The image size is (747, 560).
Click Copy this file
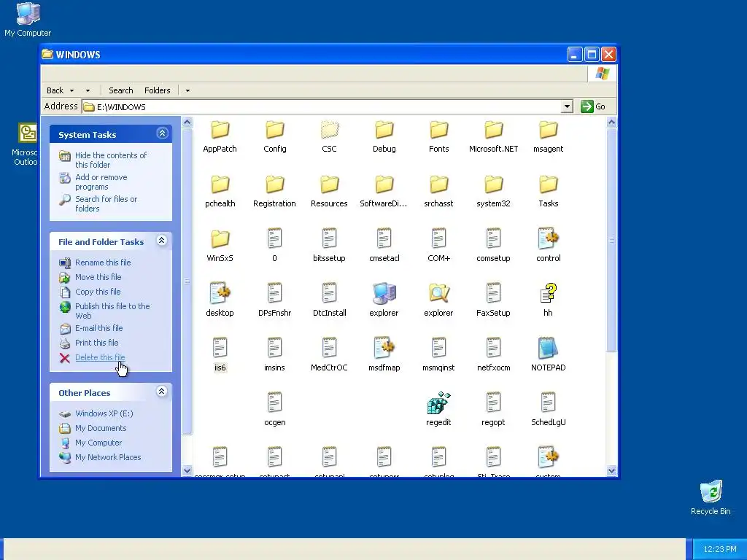click(x=98, y=292)
